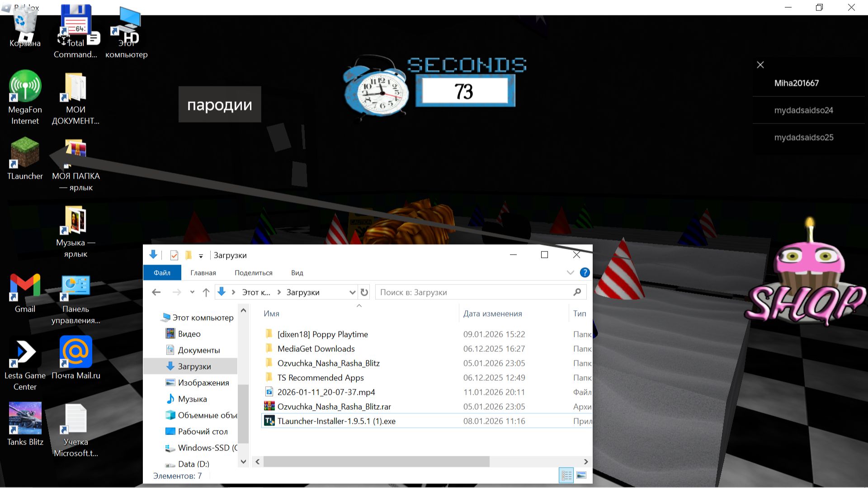Select player mydadsaidso24 in the Roblox list
This screenshot has width=868, height=488.
pos(803,110)
